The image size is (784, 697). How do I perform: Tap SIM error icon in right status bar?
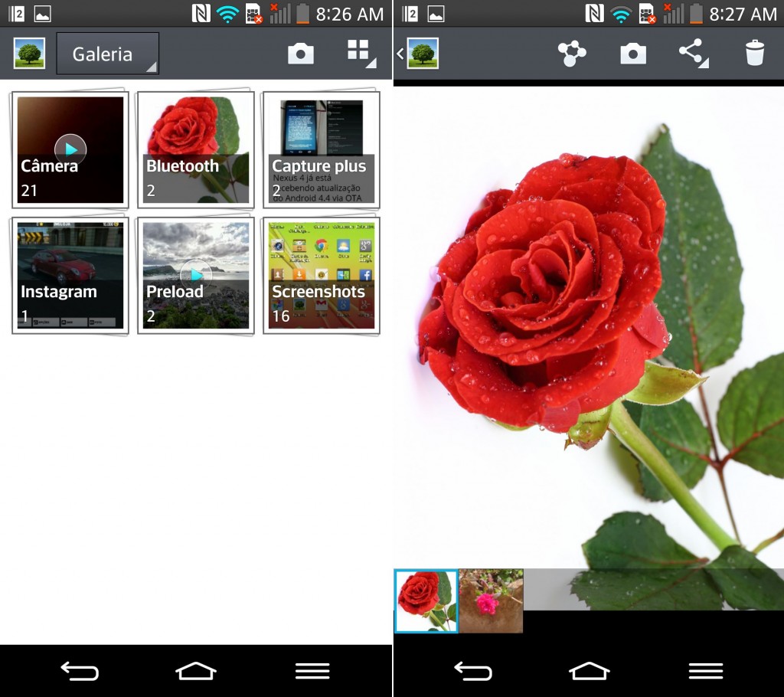coord(648,14)
